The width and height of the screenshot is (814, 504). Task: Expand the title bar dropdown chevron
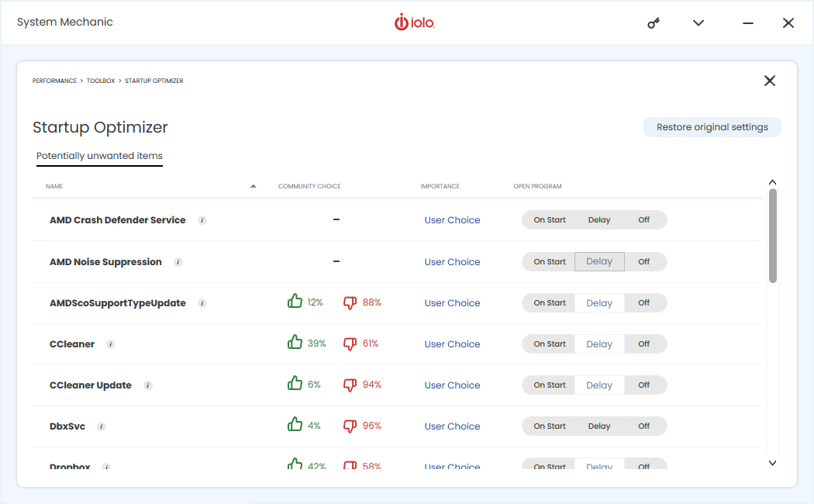click(698, 23)
